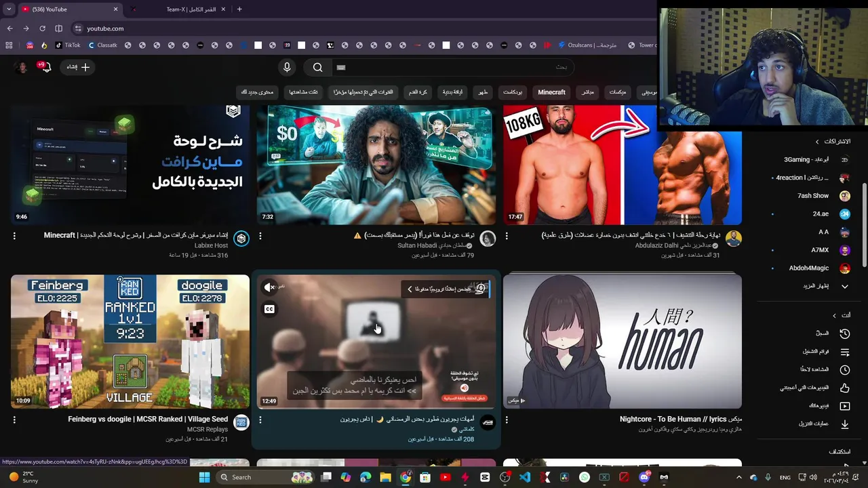Open Visual Studio Code from taskbar

coord(525,477)
